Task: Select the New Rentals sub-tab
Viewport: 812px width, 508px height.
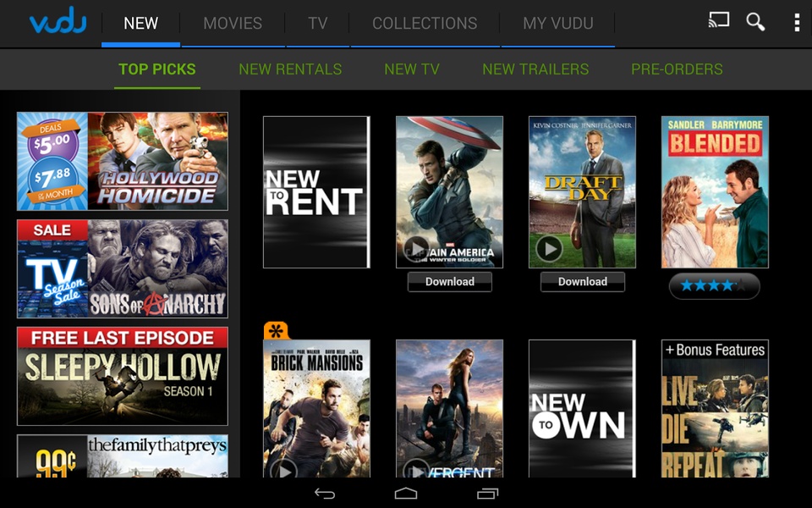Action: pyautogui.click(x=290, y=69)
